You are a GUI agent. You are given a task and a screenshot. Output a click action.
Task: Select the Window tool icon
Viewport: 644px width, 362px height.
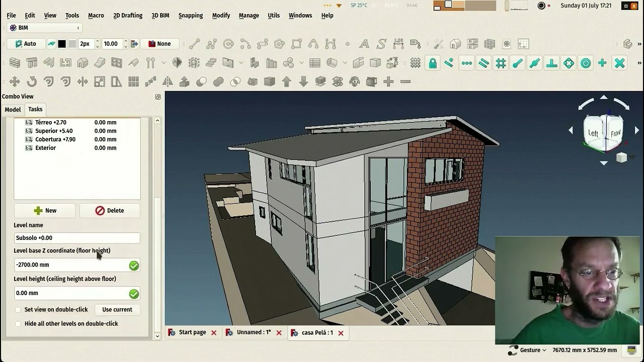(116, 63)
